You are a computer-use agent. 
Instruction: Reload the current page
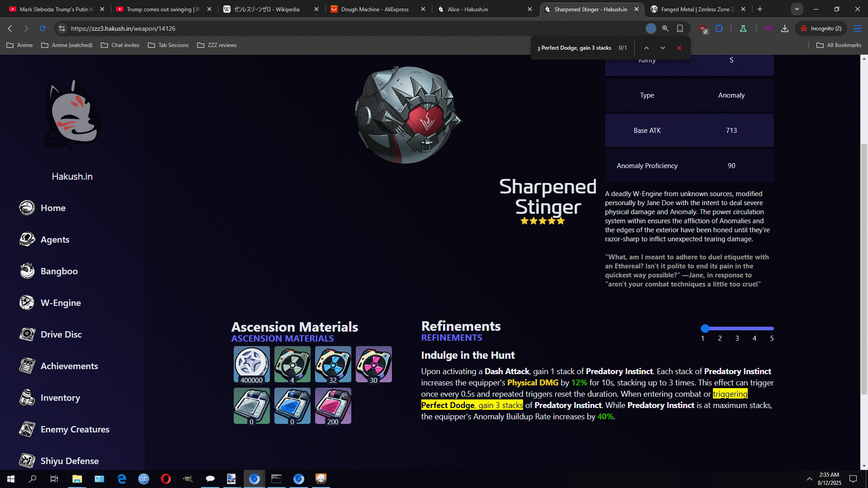tap(42, 28)
